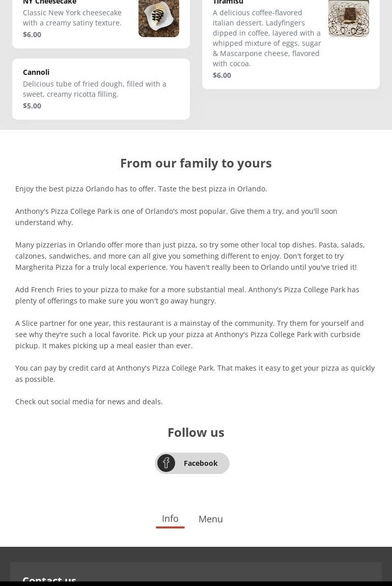Viewport: 392px width, 586px height.
Task: Select the Info tab
Action: (x=170, y=518)
